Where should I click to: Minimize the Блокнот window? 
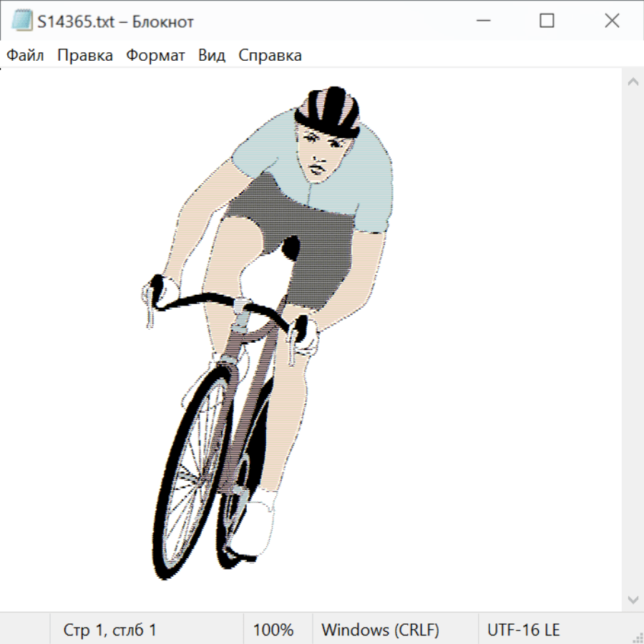[x=482, y=21]
